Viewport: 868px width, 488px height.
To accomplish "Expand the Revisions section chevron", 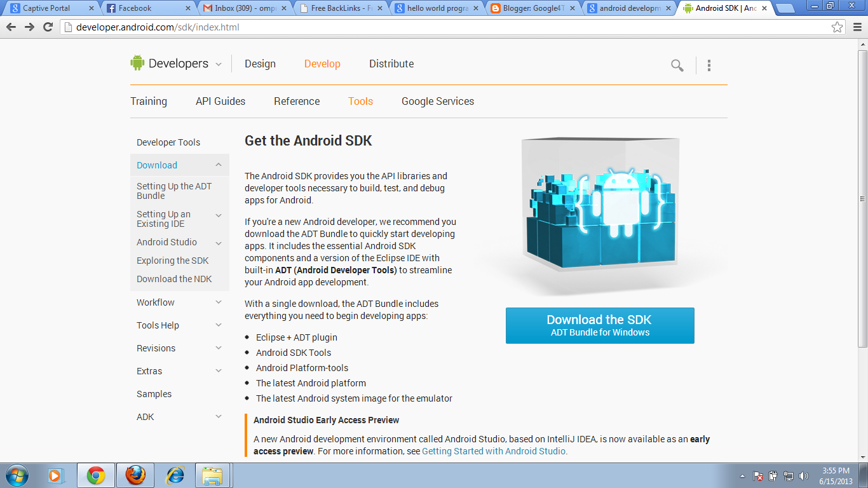I will pos(219,348).
